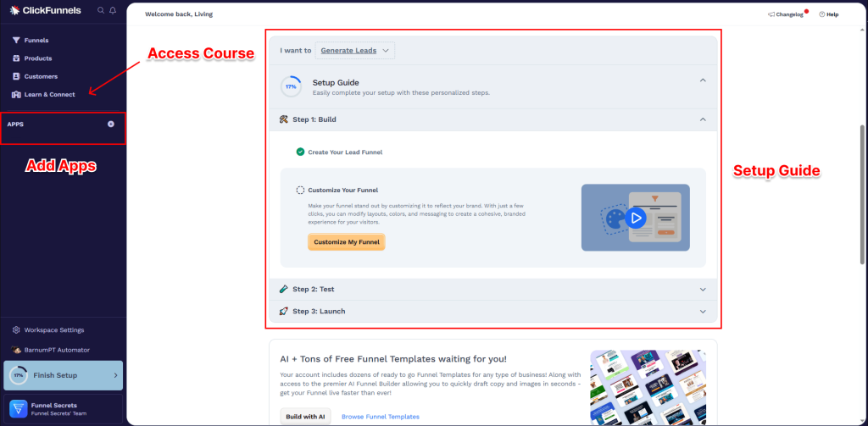Screen dimensions: 868x426
Task: Expand Step 2: Test chevron
Action: (703, 289)
